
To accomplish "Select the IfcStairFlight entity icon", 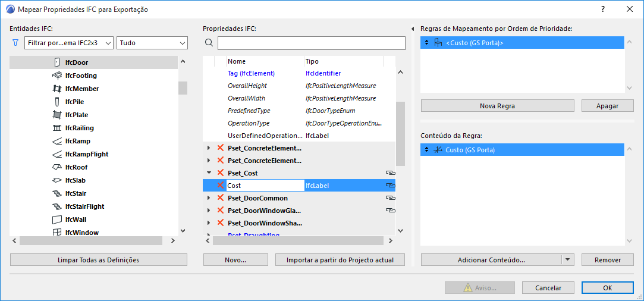I will coord(56,206).
